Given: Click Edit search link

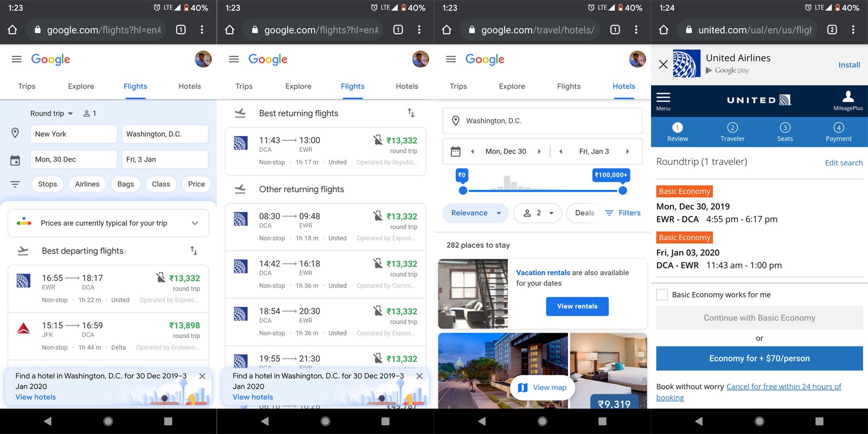Looking at the screenshot, I should pyautogui.click(x=844, y=163).
